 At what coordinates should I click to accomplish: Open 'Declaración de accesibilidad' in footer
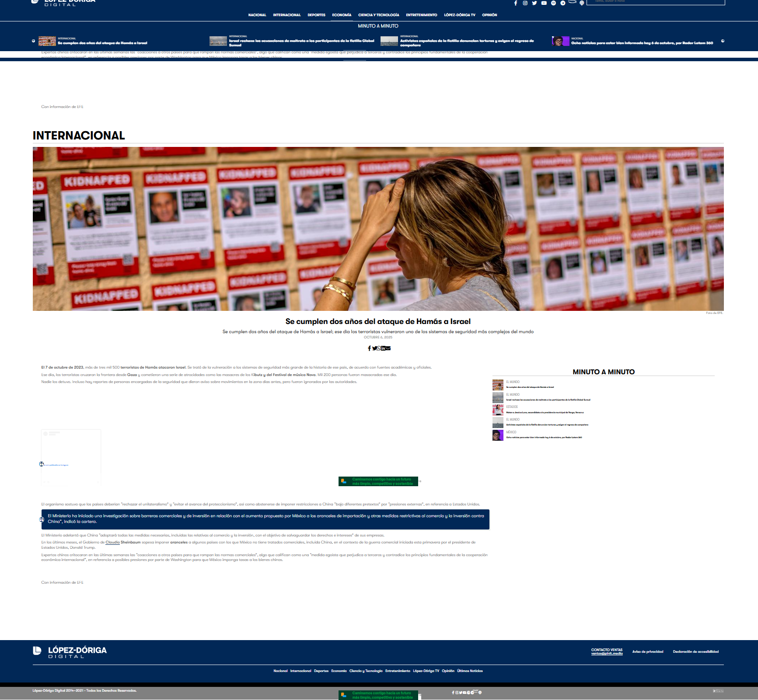tap(696, 651)
